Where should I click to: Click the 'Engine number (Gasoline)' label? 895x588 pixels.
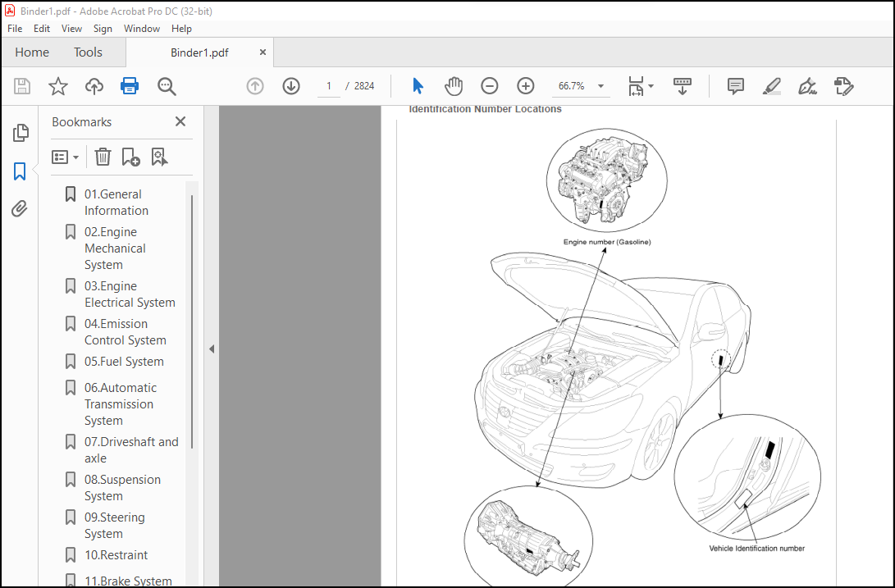607,242
